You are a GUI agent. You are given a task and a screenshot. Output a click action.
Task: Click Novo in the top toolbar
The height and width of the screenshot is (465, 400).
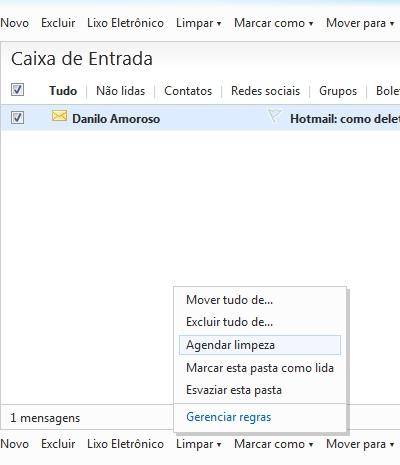[14, 23]
